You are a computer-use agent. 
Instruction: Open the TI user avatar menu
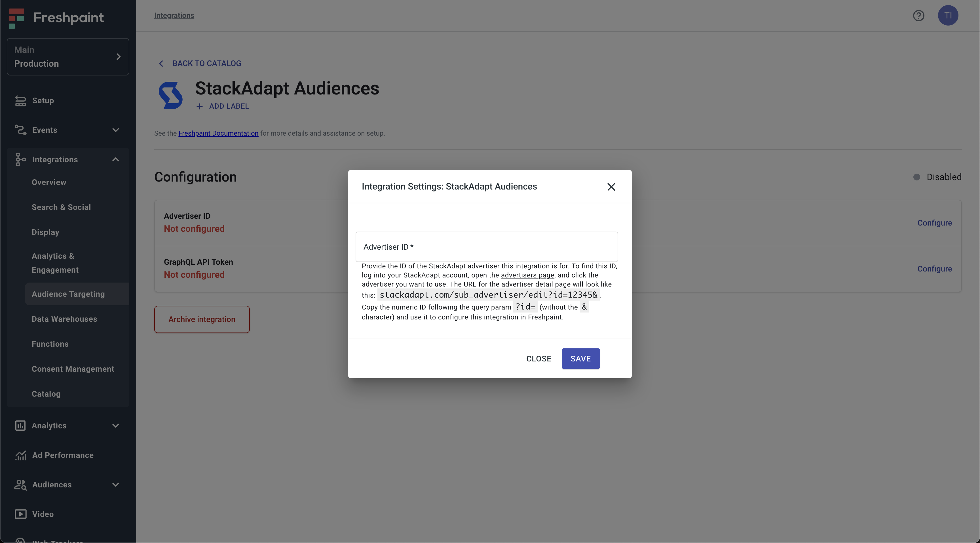pos(948,16)
